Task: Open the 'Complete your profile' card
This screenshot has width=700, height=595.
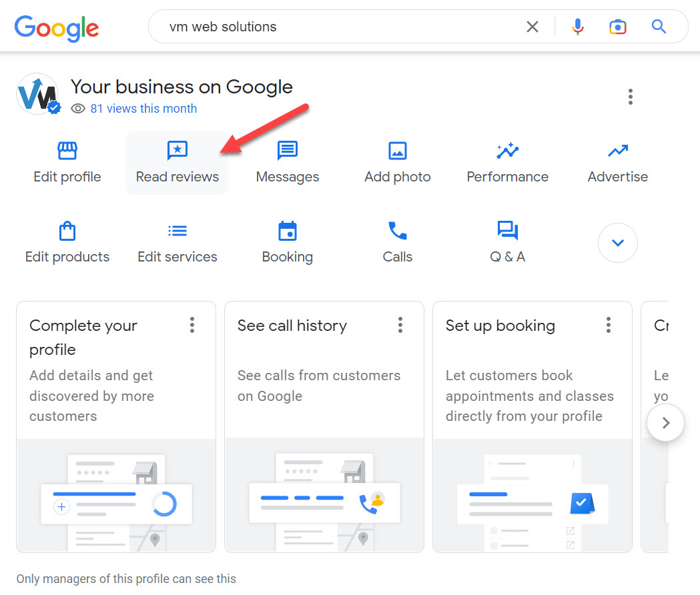Action: coord(116,427)
